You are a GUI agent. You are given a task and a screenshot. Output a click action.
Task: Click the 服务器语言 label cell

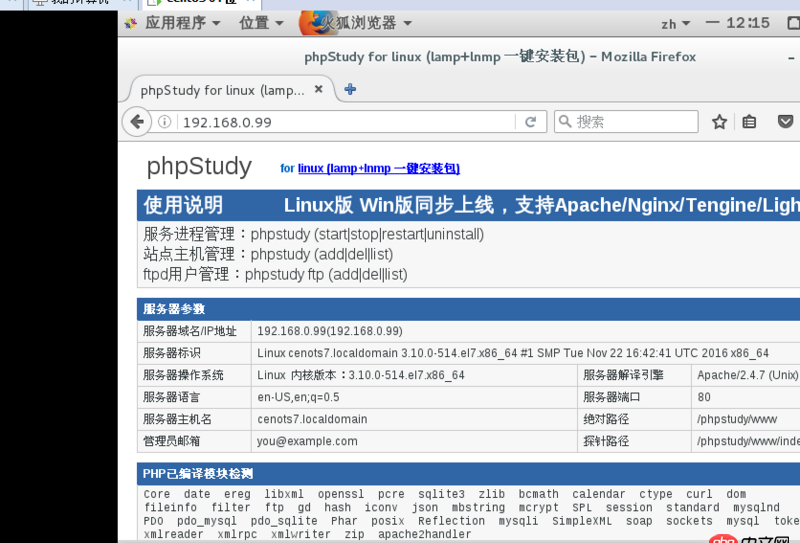[x=194, y=397]
